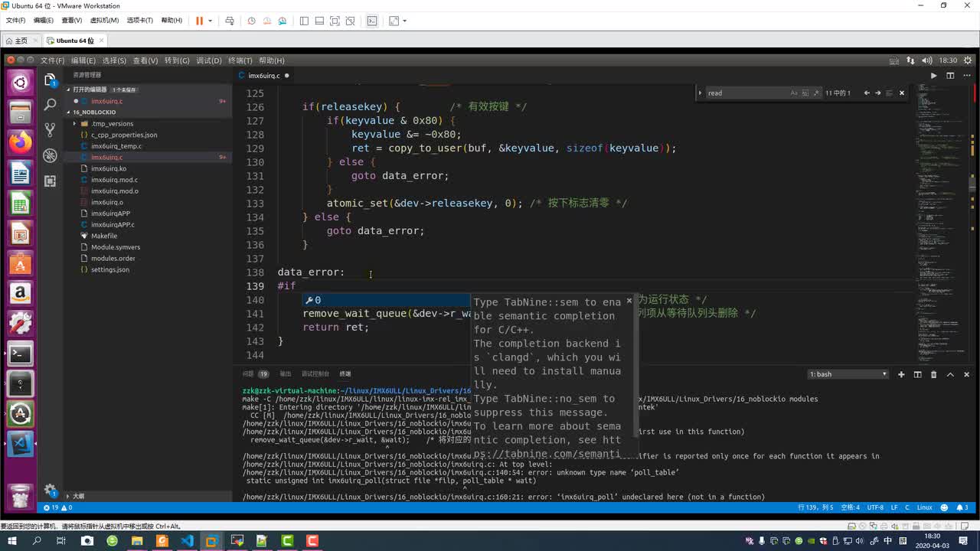The width and height of the screenshot is (980, 551).
Task: Open Amazon from Ubuntu dock
Action: click(x=20, y=293)
